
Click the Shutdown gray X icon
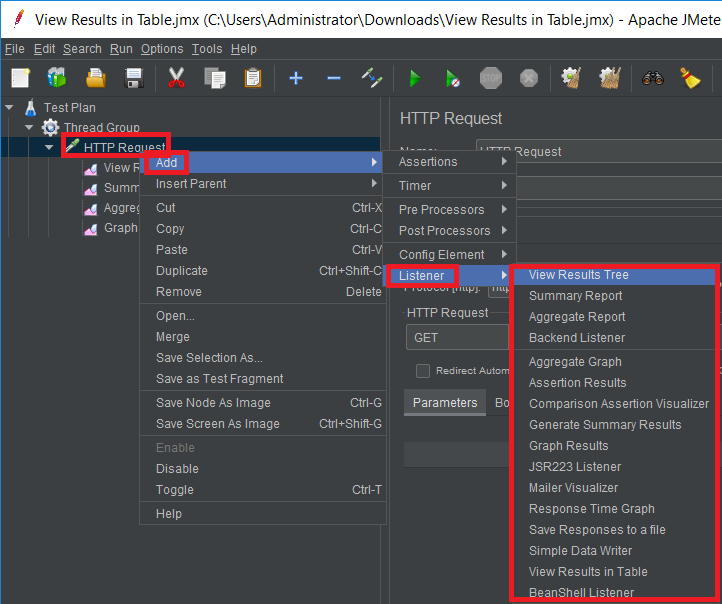pos(529,78)
